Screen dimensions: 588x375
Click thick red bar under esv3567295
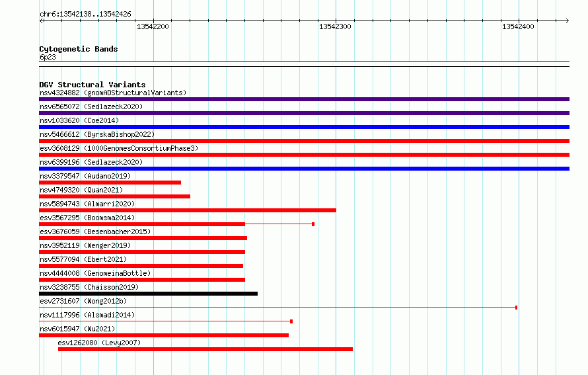click(142, 224)
